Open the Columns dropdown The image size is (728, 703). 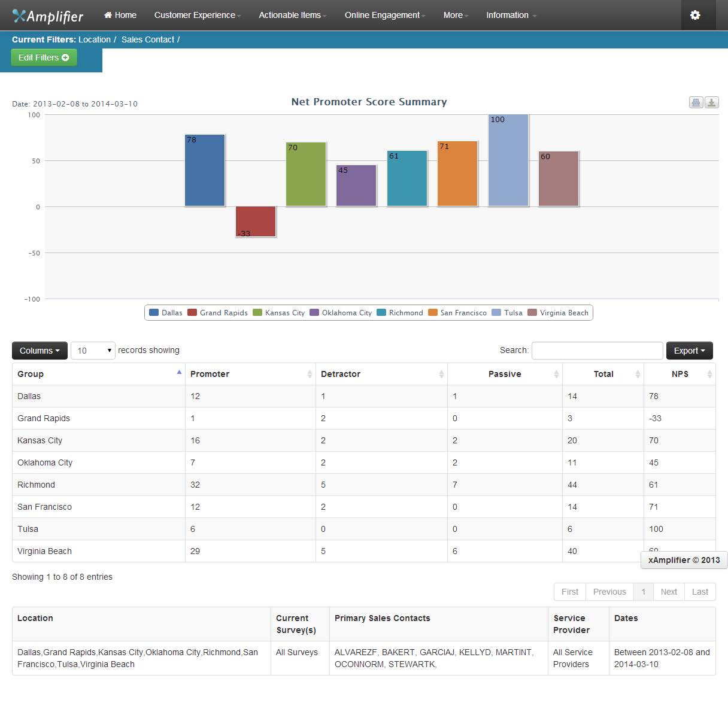tap(40, 351)
